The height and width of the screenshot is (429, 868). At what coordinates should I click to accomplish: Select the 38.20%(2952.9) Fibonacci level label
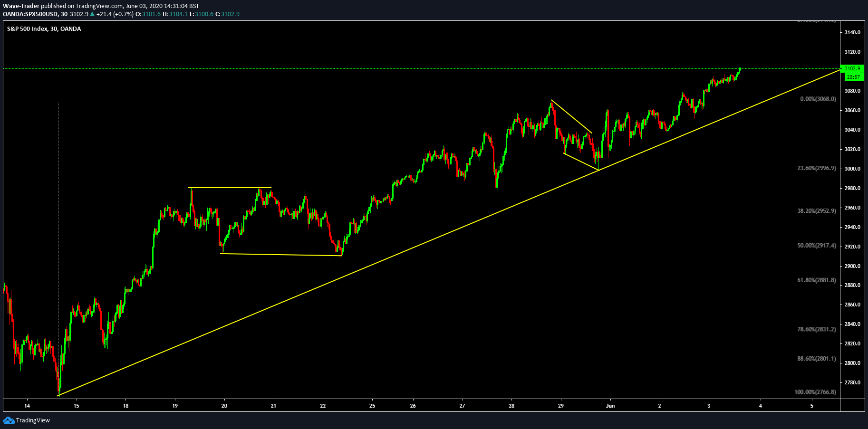(x=817, y=210)
